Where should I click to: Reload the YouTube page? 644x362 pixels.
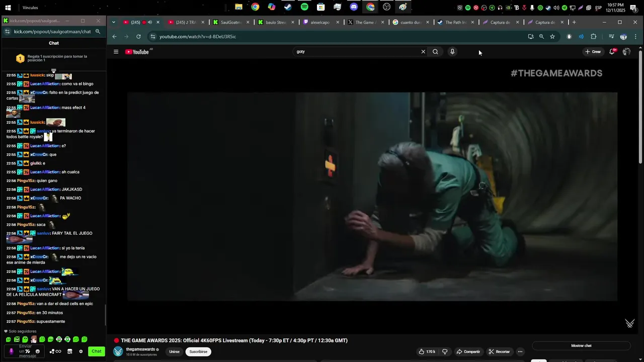(138, 36)
